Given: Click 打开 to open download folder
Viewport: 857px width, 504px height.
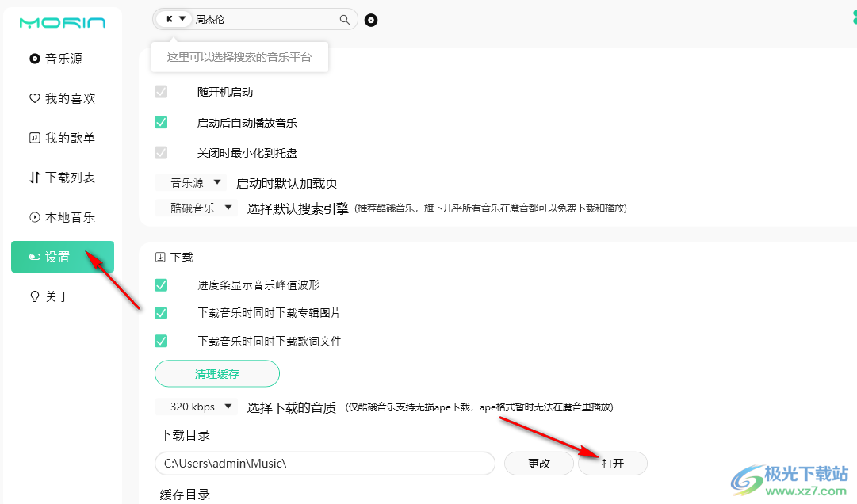Looking at the screenshot, I should pos(613,464).
